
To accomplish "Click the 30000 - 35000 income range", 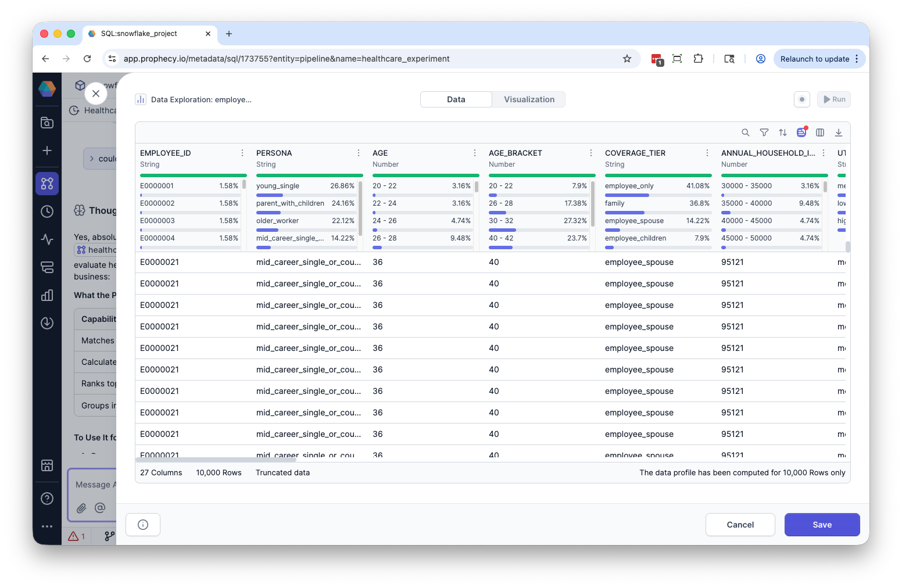I will click(747, 186).
